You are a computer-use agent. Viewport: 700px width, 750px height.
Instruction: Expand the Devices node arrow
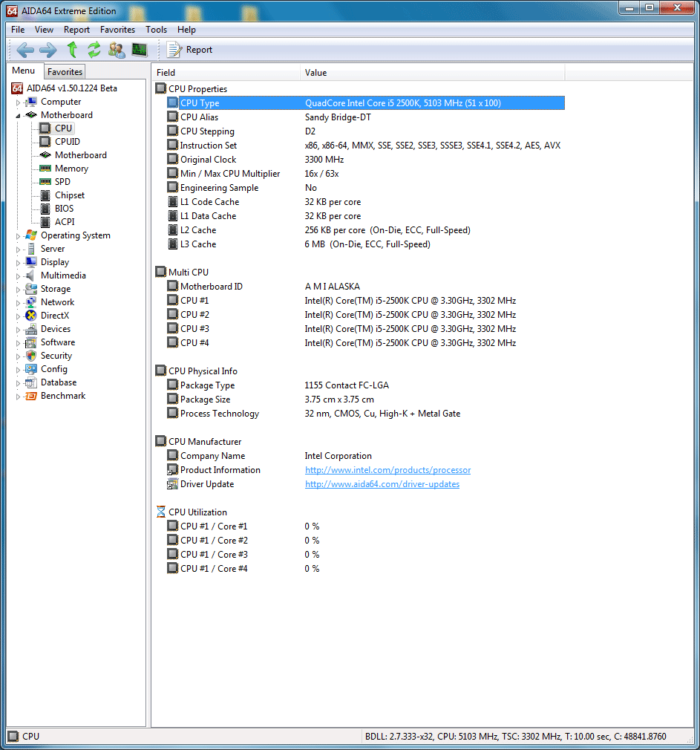18,330
